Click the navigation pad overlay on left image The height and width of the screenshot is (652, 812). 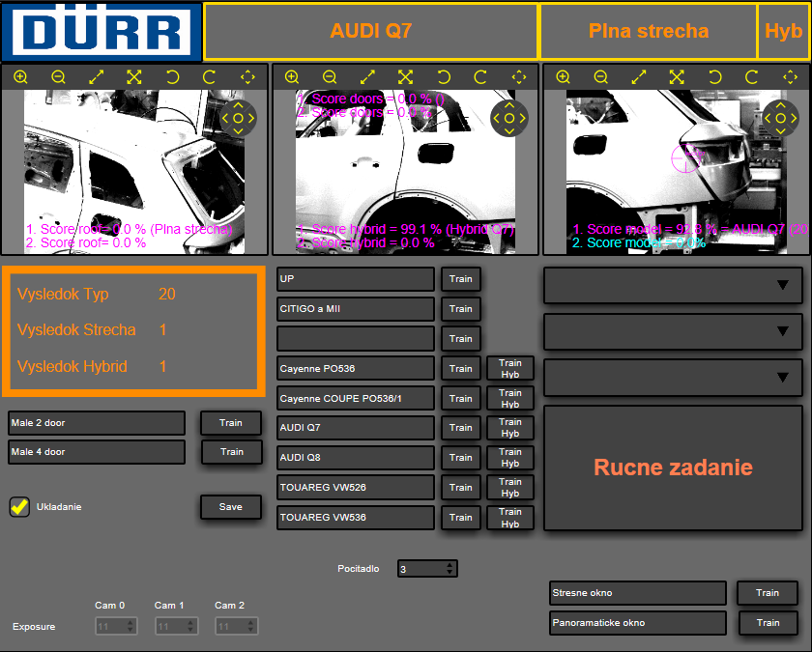(238, 118)
